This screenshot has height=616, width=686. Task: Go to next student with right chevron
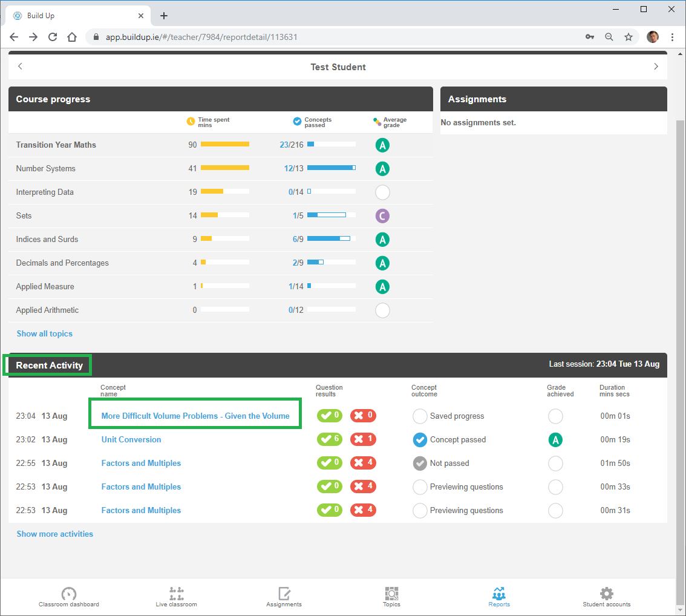click(656, 67)
